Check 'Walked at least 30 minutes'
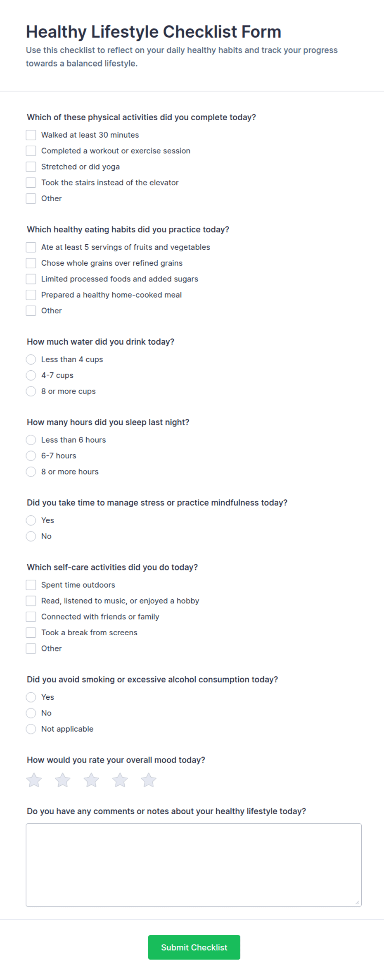This screenshot has width=384, height=980. pyautogui.click(x=31, y=135)
